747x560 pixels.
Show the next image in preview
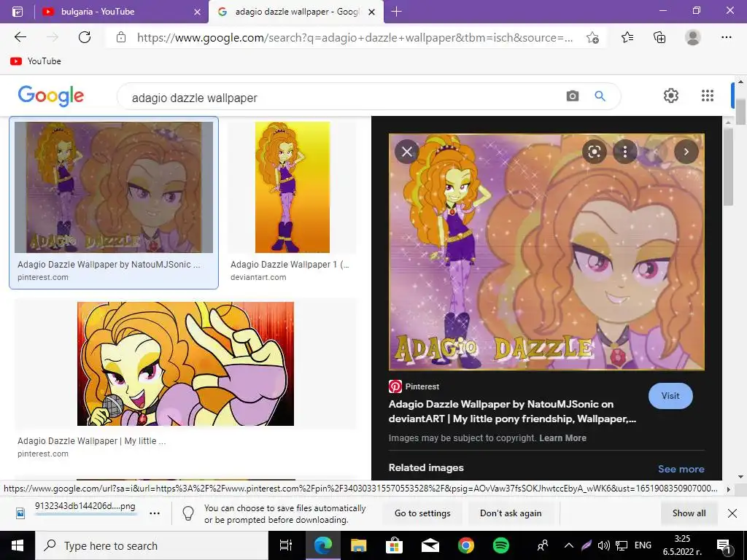point(686,152)
